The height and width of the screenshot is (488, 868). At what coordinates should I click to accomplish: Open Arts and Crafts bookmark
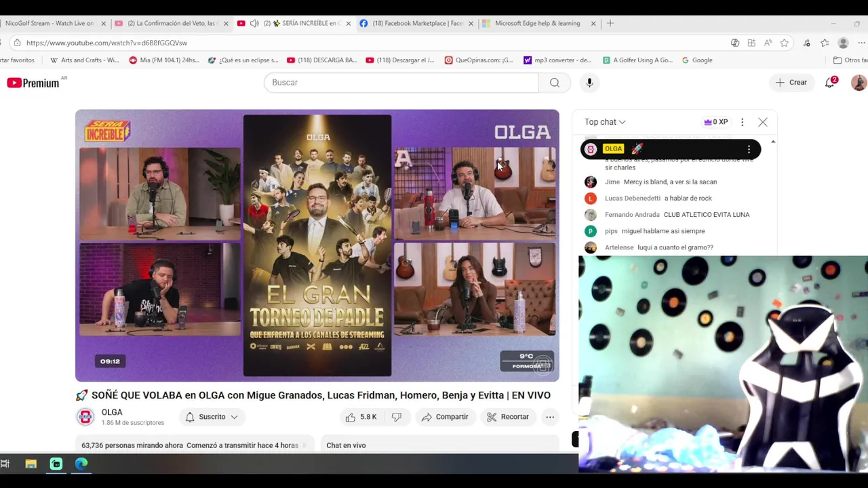point(85,60)
